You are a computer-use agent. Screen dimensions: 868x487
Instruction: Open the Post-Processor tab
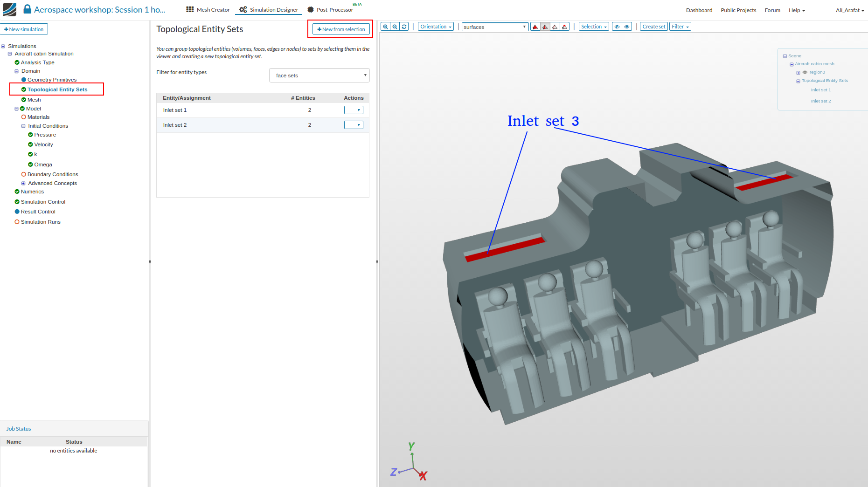point(330,10)
